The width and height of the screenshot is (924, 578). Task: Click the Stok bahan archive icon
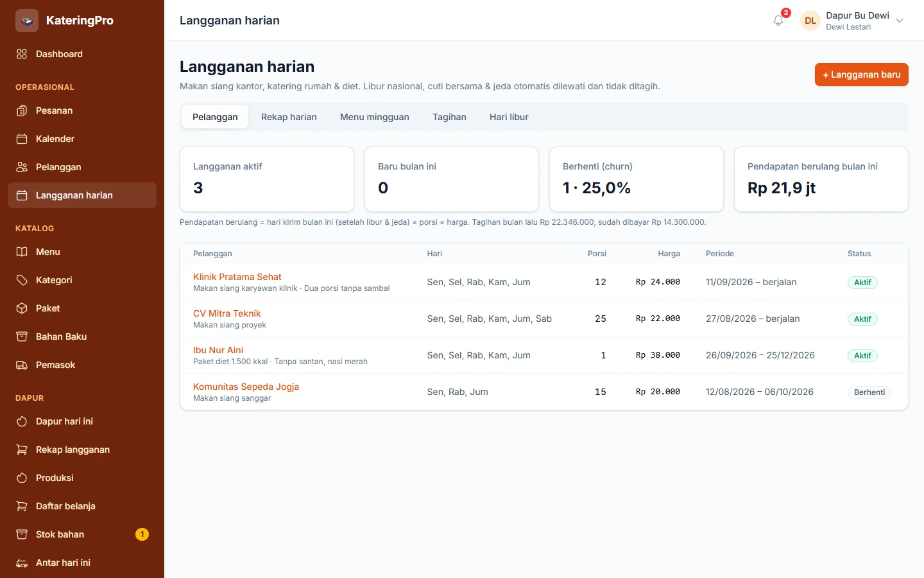point(22,534)
